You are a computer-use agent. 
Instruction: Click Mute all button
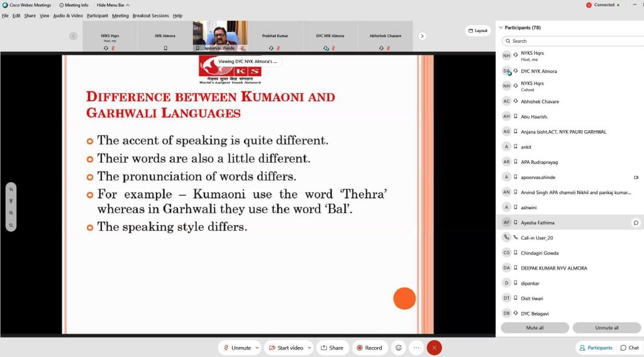point(535,327)
